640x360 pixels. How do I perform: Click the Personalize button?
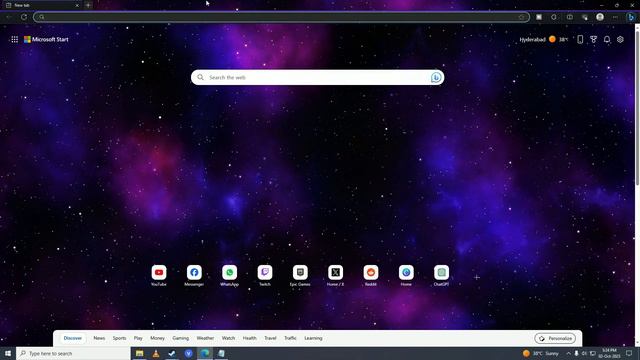click(555, 338)
